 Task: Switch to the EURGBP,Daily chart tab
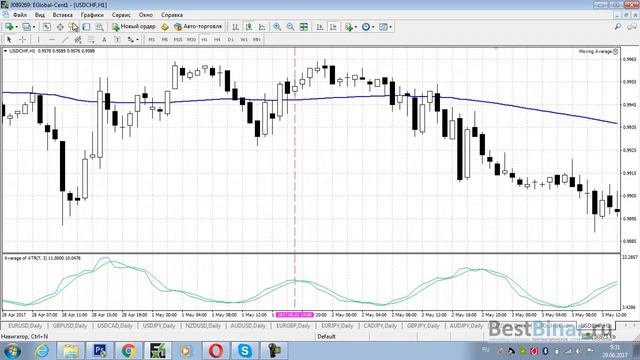[293, 326]
